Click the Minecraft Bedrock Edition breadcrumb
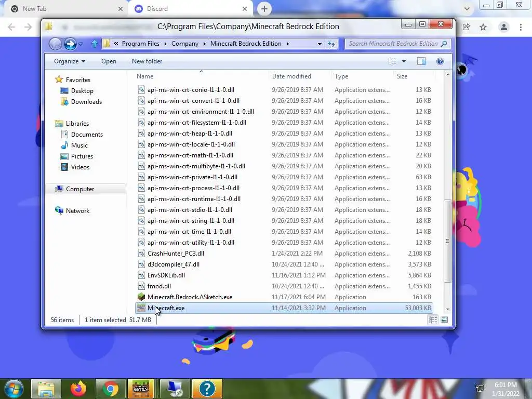532x399 pixels. point(246,44)
